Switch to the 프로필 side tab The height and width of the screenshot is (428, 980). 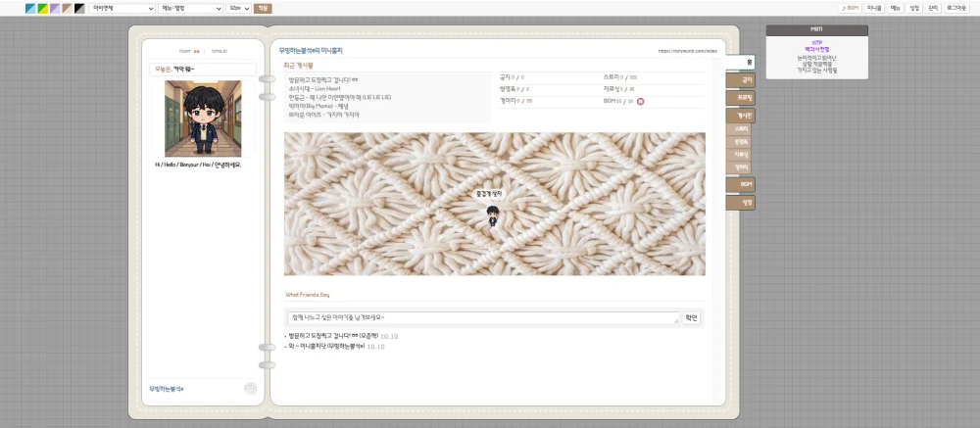coord(741,98)
